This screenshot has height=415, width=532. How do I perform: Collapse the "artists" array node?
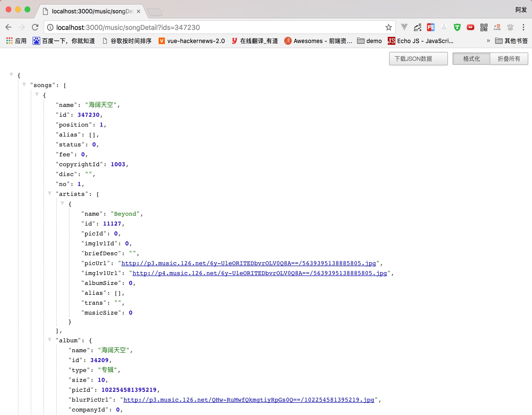tap(50, 194)
